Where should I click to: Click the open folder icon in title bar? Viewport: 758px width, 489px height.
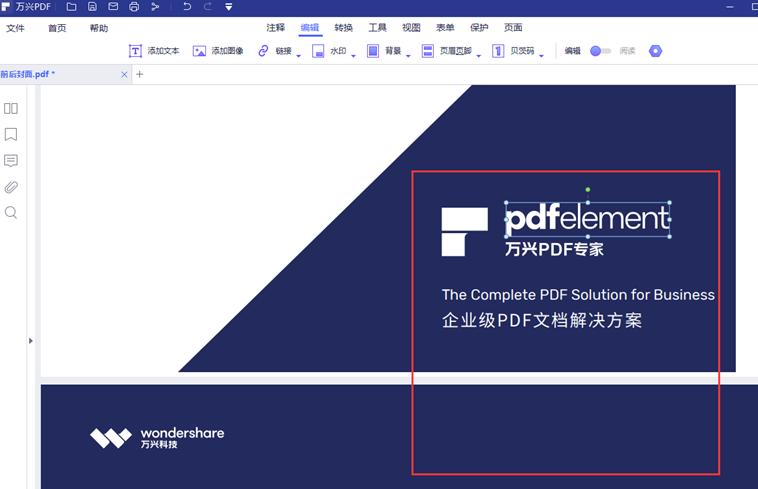(x=72, y=7)
